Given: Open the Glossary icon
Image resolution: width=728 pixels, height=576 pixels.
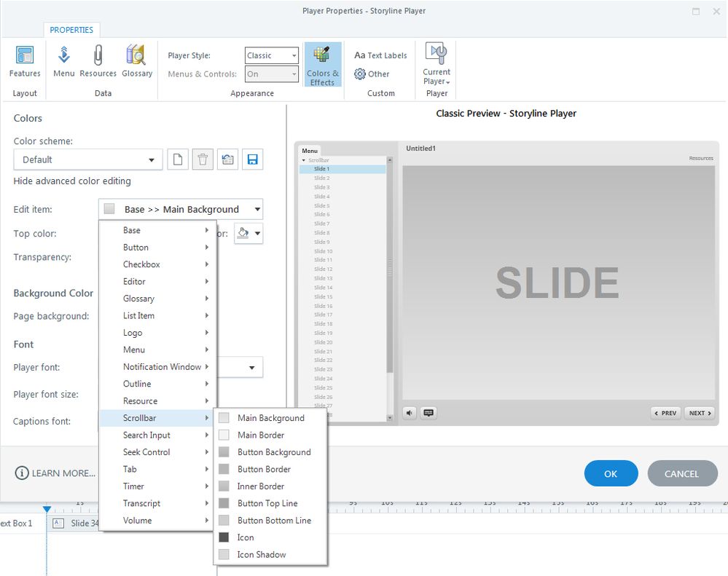Looking at the screenshot, I should [x=136, y=61].
